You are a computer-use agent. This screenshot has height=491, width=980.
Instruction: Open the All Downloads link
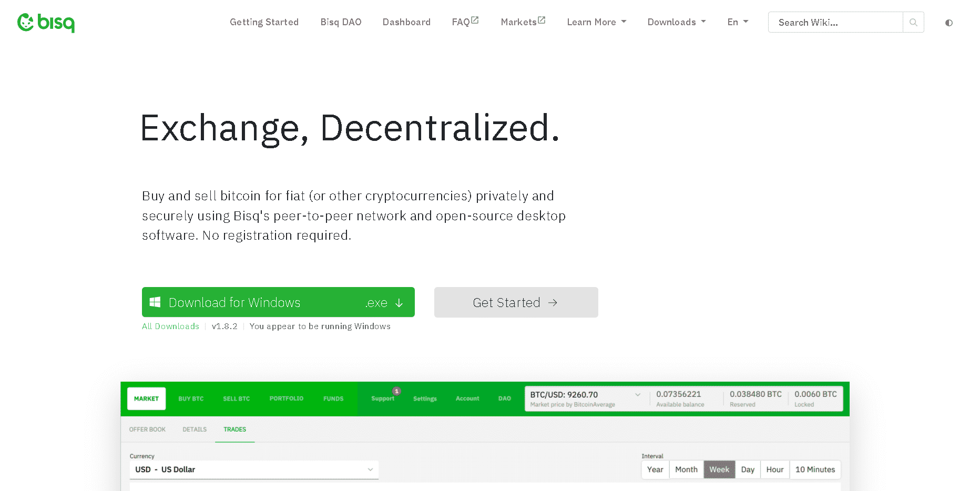tap(170, 326)
